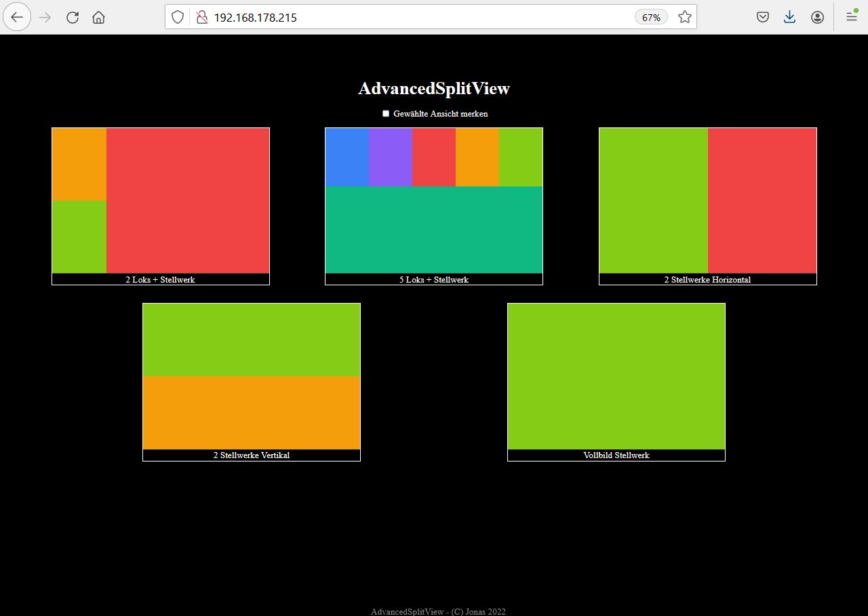Image resolution: width=868 pixels, height=616 pixels.
Task: Click the blue block in 5 Loks layout
Action: (x=347, y=157)
